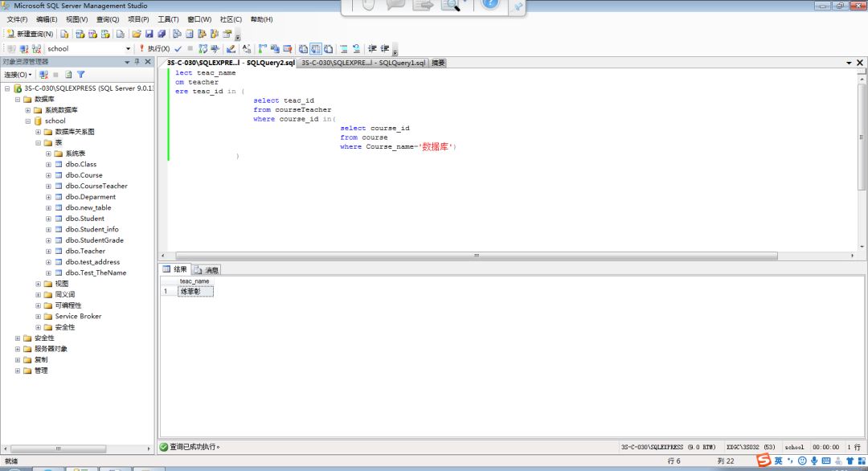Open the 查询(Q) menu
The height and width of the screenshot is (471, 868).
(x=107, y=19)
